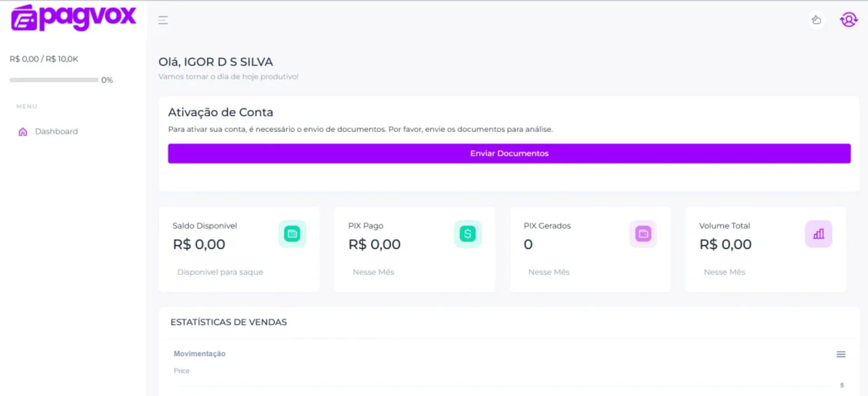Click the Ativação de Conta heading
Image resolution: width=868 pixels, height=396 pixels.
[220, 112]
